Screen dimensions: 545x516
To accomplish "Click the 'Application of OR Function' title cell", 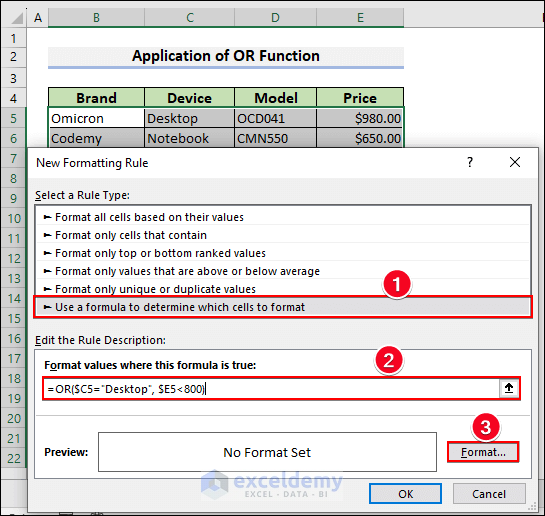I will coord(226,56).
